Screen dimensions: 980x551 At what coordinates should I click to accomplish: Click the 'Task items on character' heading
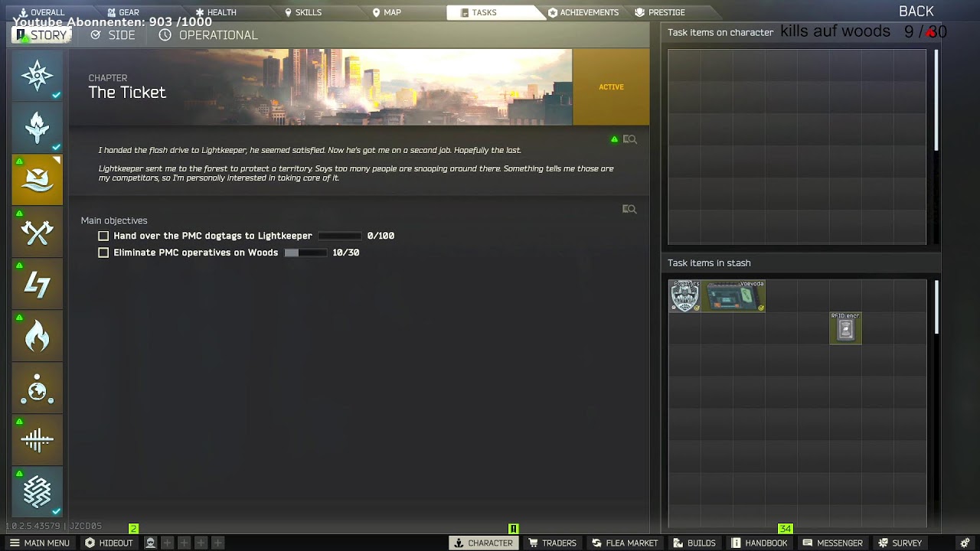pyautogui.click(x=720, y=33)
